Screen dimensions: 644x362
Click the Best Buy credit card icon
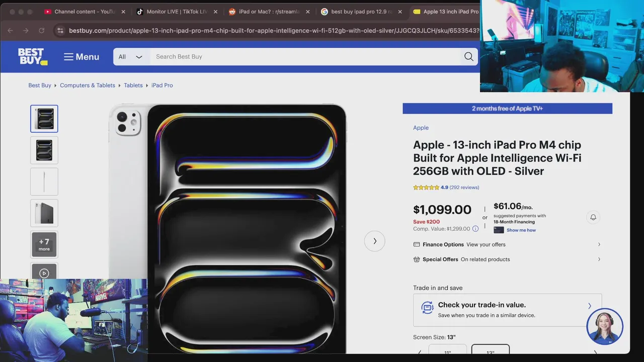click(x=499, y=230)
